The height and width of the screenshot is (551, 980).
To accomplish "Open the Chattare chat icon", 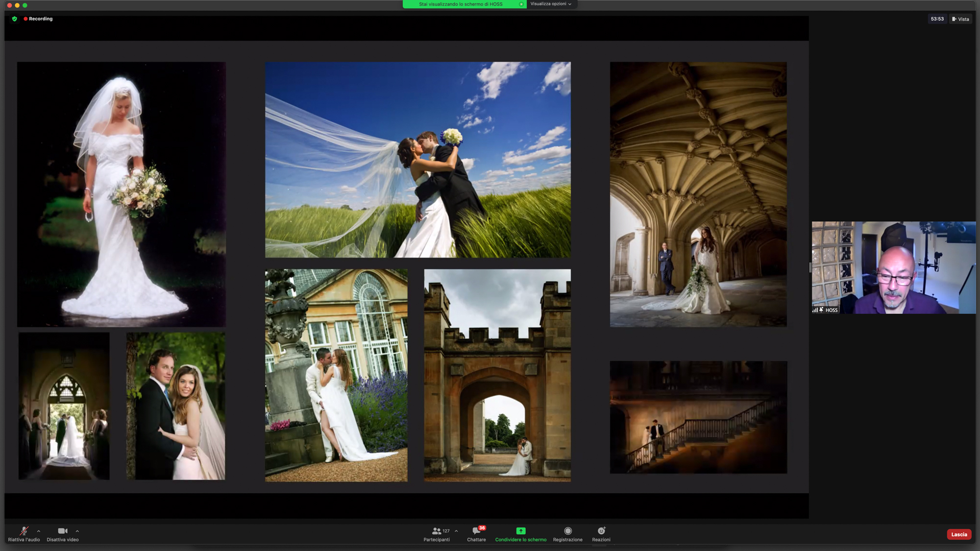I will (476, 531).
